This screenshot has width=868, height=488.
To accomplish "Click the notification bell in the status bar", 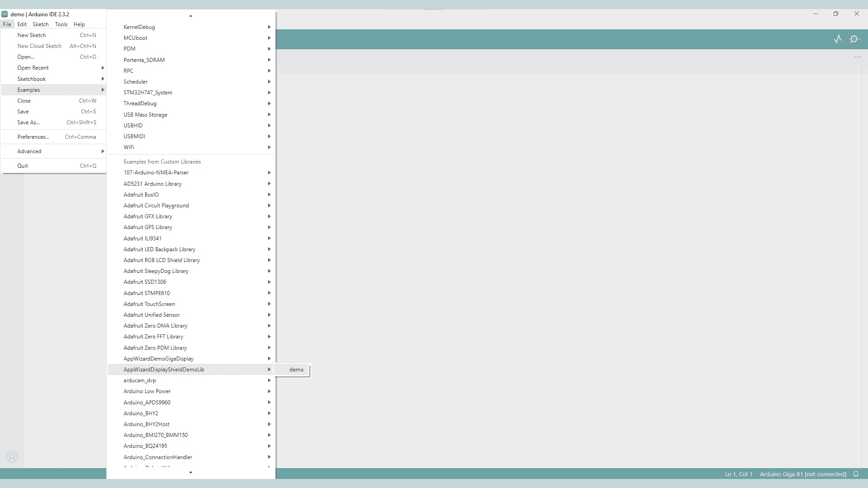I will (856, 474).
